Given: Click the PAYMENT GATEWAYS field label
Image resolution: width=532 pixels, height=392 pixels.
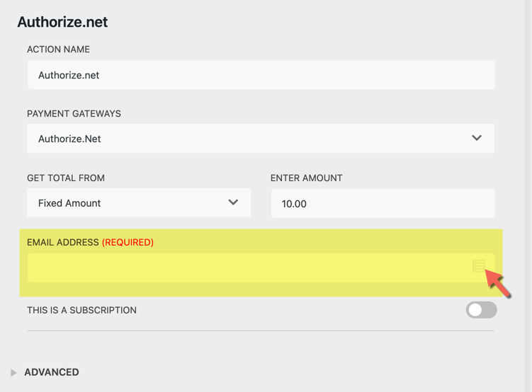Looking at the screenshot, I should click(x=74, y=114).
